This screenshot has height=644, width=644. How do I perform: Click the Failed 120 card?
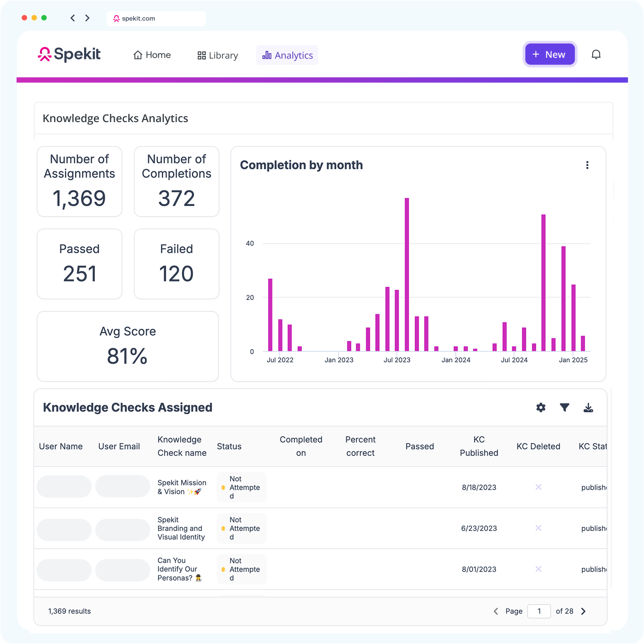pos(177,264)
